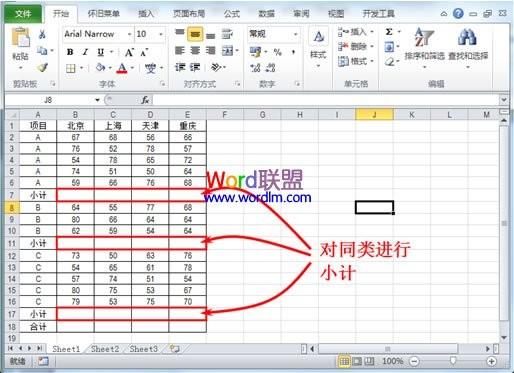Open the Excel Help question mark
Screen dimensions: 514x373
(458, 14)
